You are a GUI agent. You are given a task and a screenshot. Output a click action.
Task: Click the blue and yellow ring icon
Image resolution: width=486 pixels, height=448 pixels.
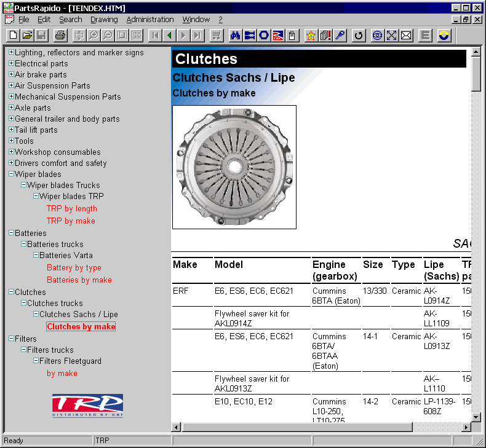444,35
